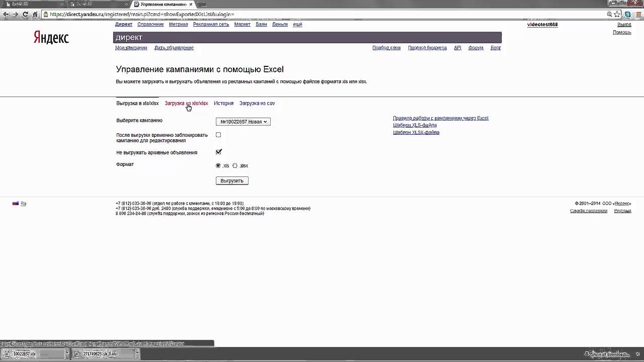
Task: Close the downloads bar with the X
Action: pos(637,354)
